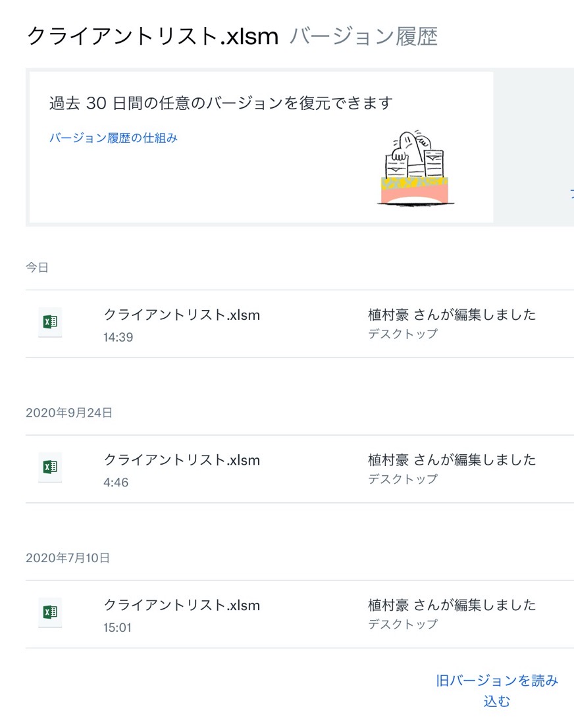Click the 4:46 timestamp

[x=116, y=482]
